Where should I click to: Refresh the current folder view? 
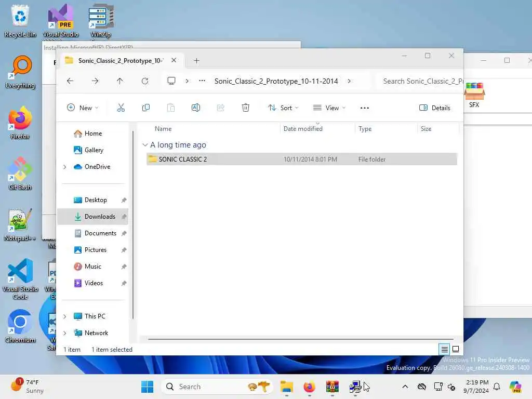145,81
